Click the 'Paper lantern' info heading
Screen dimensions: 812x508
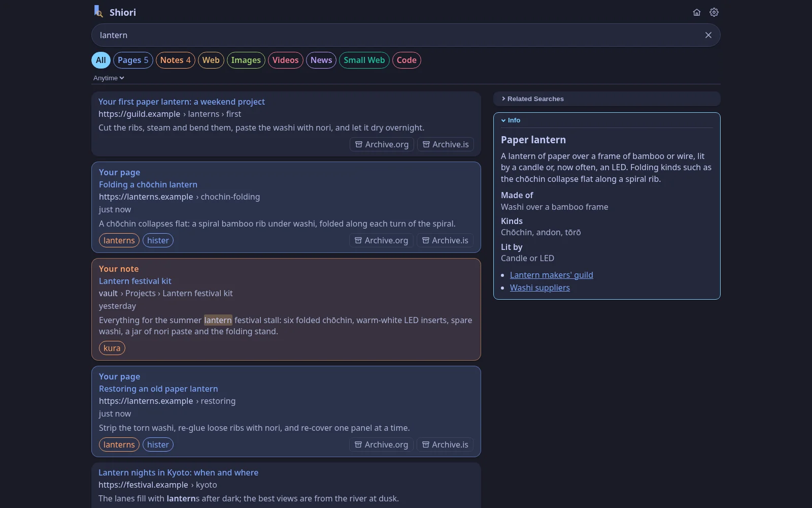[533, 140]
